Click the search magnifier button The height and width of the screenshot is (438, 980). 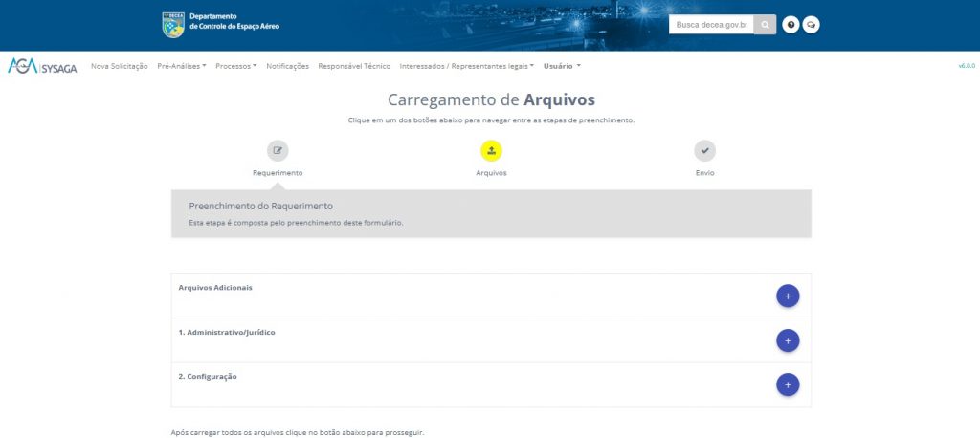click(765, 25)
